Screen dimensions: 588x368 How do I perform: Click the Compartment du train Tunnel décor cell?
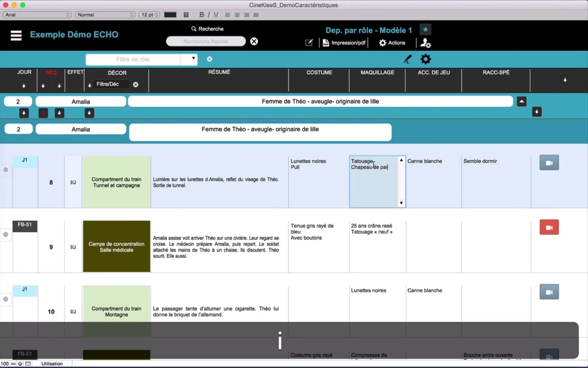point(116,182)
